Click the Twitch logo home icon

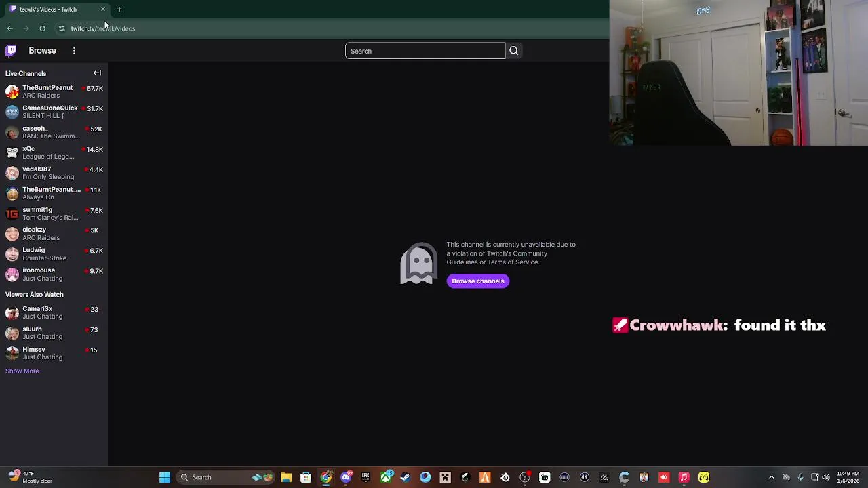coord(11,51)
